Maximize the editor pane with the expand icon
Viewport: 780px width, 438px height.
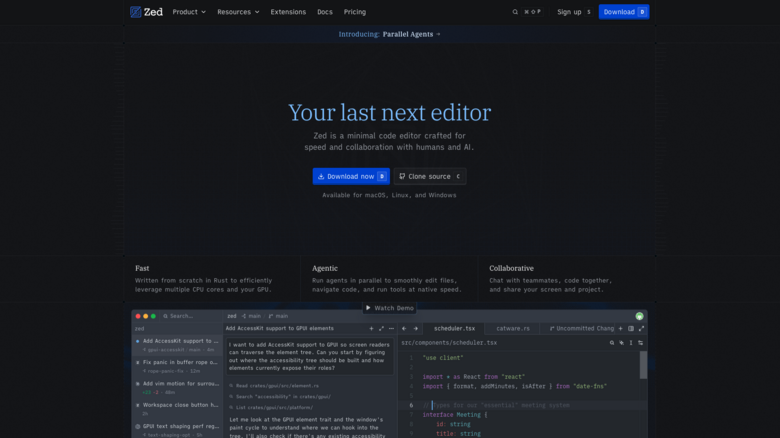tap(641, 328)
